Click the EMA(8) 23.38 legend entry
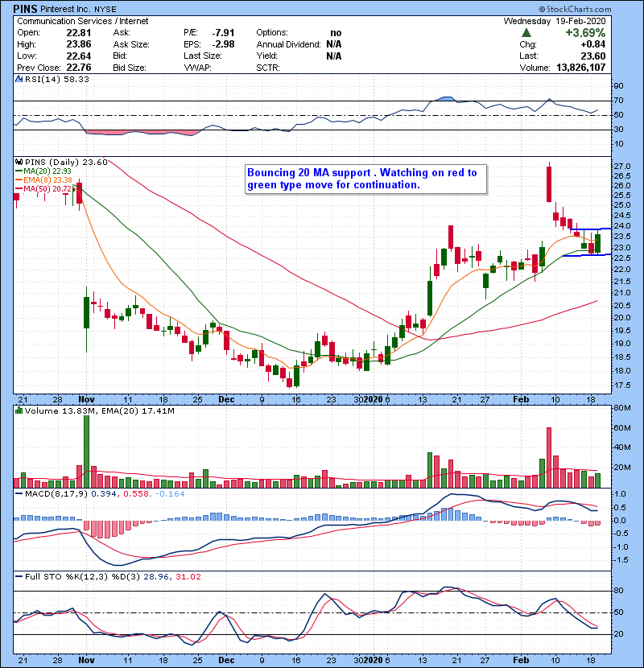This screenshot has height=668, width=644. pyautogui.click(x=43, y=180)
